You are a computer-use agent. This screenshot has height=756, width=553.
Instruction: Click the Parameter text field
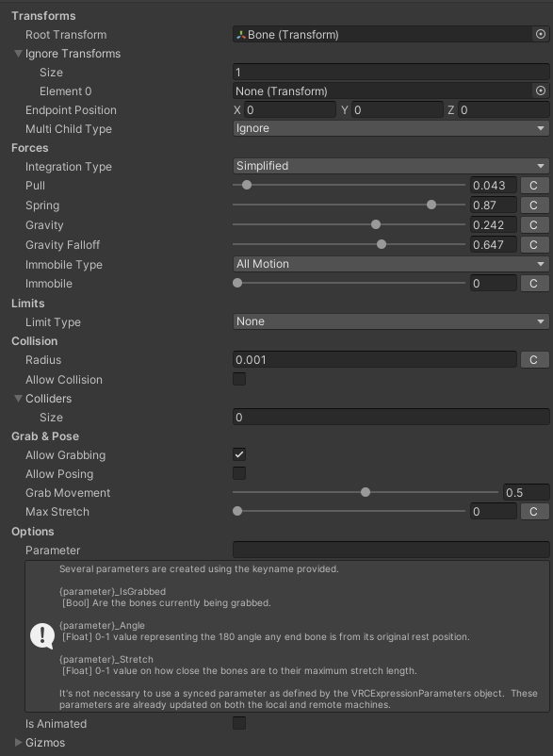point(391,550)
